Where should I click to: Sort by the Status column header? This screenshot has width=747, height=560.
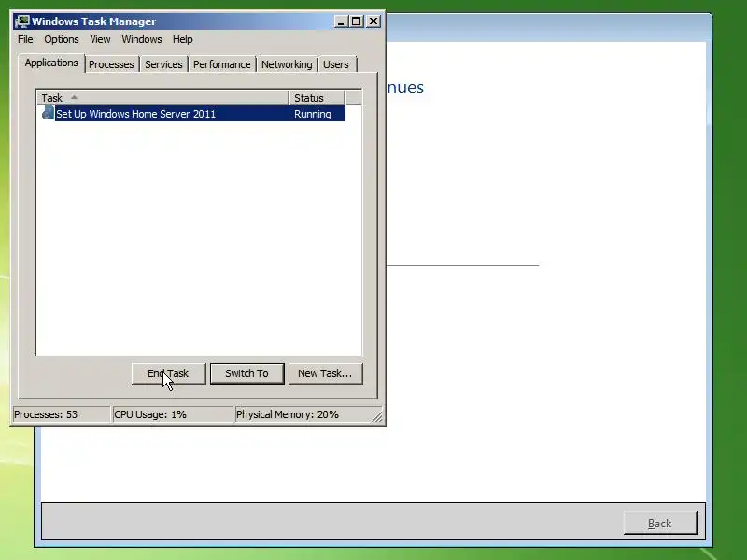[317, 98]
